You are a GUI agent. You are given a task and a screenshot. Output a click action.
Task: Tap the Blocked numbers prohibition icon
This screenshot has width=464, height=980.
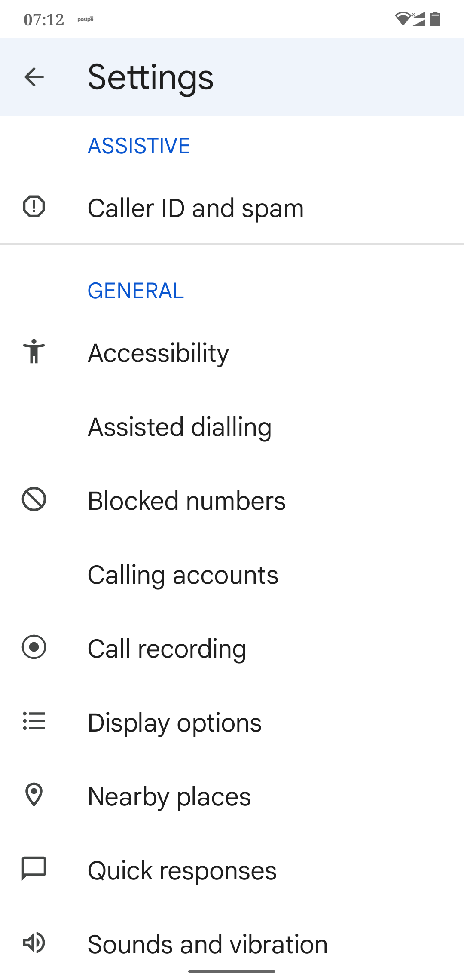coord(34,499)
